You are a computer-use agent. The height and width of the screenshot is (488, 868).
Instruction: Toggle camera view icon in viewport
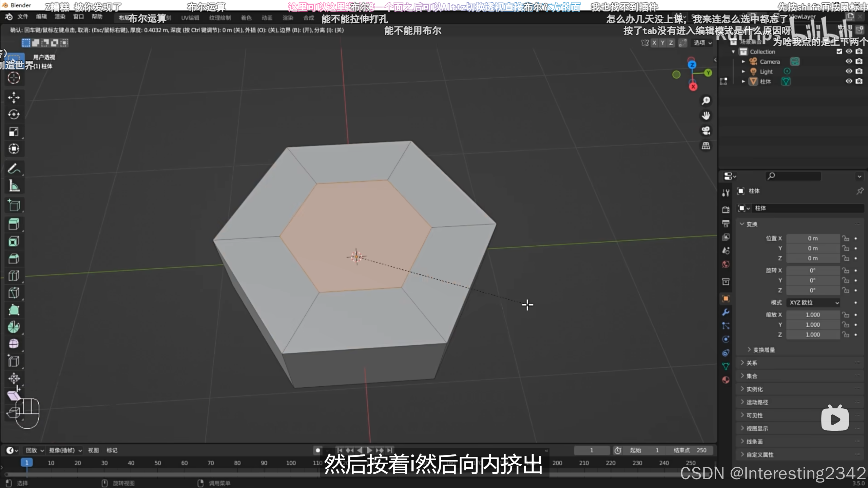coord(706,131)
